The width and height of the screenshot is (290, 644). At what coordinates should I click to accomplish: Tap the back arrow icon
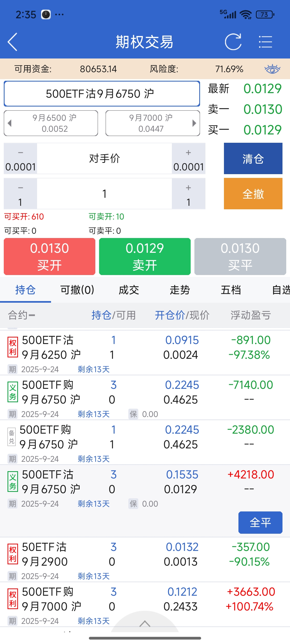[x=13, y=42]
